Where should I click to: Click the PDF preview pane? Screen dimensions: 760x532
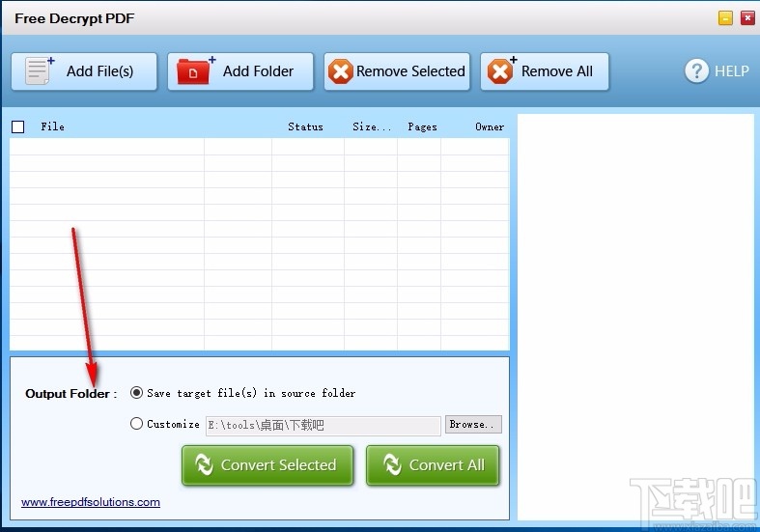pyautogui.click(x=635, y=317)
